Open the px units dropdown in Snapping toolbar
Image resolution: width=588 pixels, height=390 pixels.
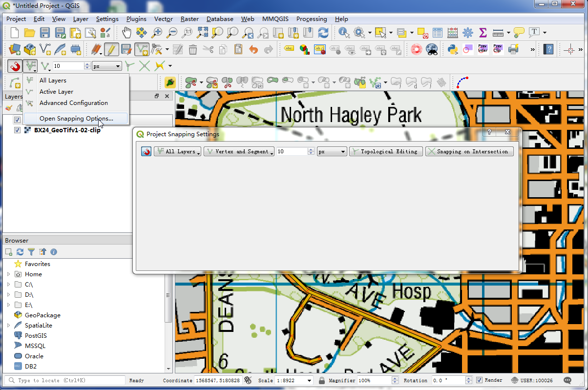[106, 66]
